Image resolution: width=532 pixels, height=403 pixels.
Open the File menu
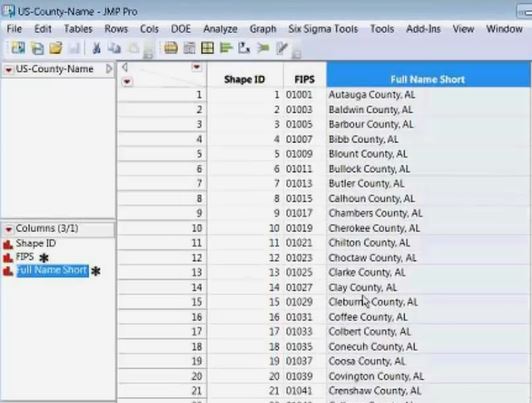coord(14,29)
